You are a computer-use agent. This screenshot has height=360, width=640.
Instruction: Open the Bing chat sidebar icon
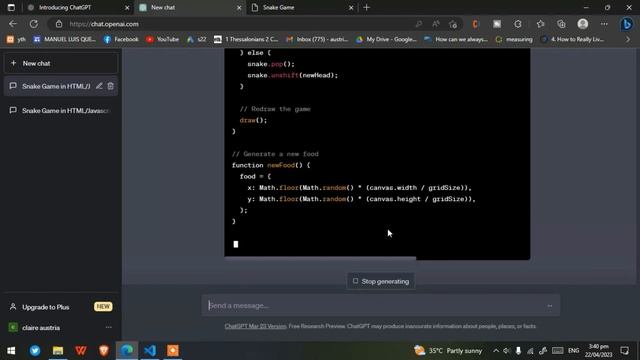point(627,24)
